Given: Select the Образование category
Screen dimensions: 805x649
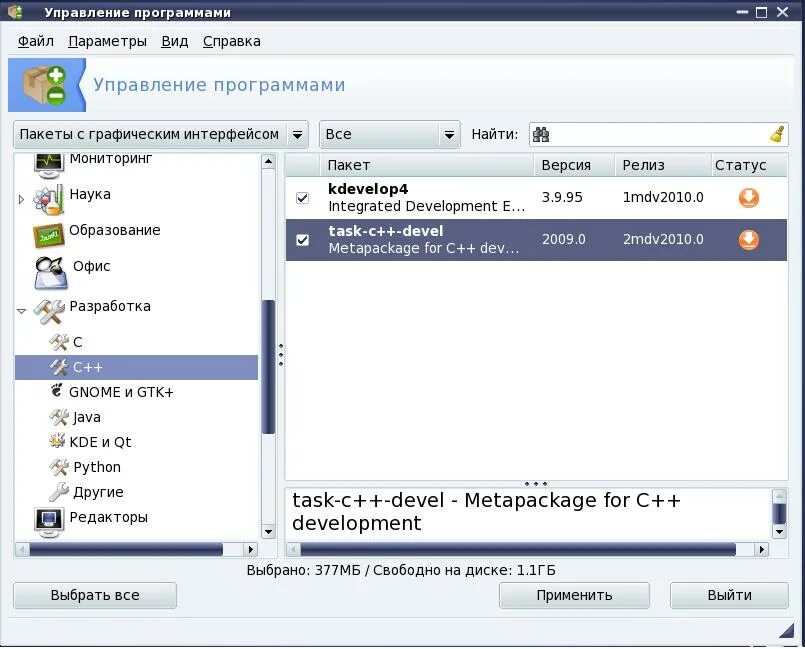Looking at the screenshot, I should [114, 230].
